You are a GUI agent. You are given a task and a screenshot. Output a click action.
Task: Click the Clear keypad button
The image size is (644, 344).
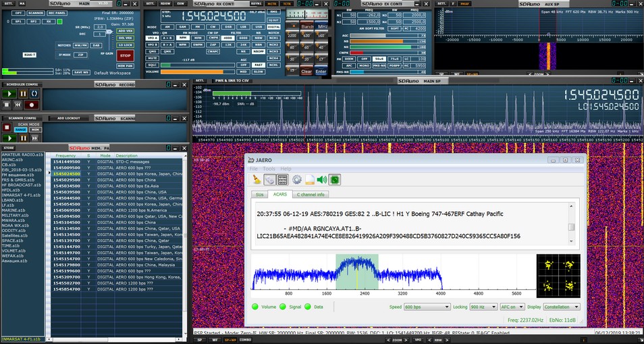[306, 71]
